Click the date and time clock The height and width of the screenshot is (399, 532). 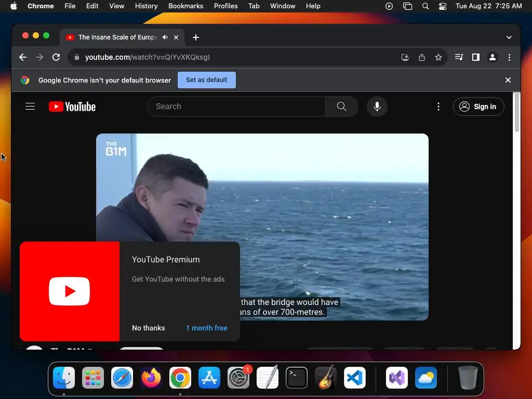click(488, 6)
